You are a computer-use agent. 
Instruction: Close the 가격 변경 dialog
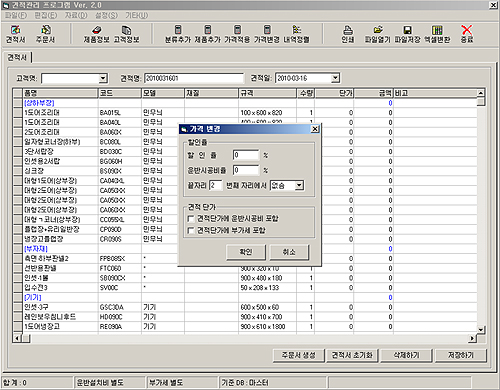[x=315, y=129]
